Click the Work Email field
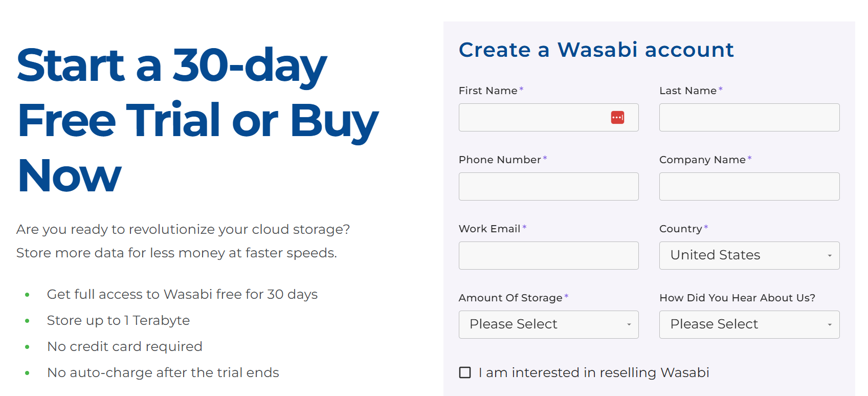Image resolution: width=868 pixels, height=396 pixels. (x=548, y=255)
